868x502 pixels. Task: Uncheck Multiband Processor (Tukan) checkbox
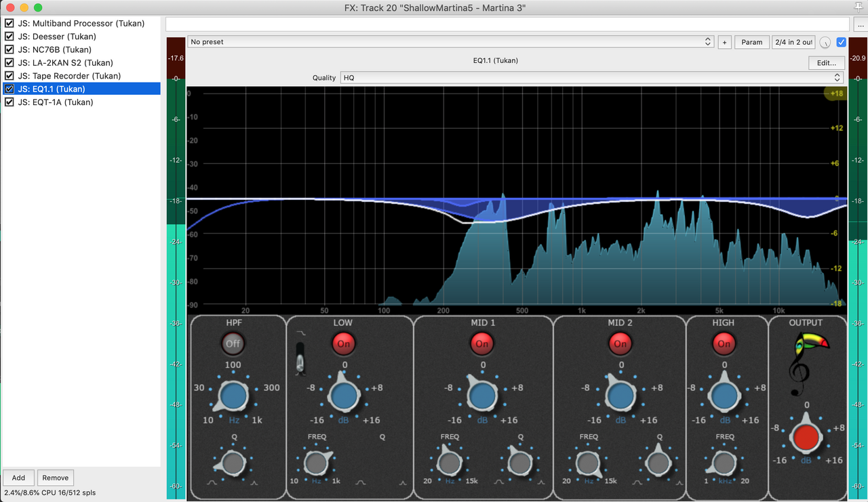tap(9, 23)
